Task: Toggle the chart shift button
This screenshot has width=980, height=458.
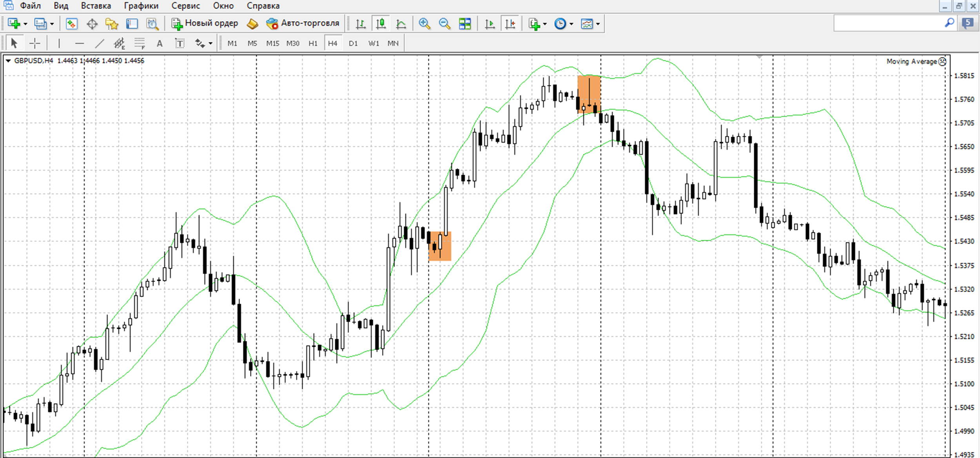Action: (x=510, y=24)
